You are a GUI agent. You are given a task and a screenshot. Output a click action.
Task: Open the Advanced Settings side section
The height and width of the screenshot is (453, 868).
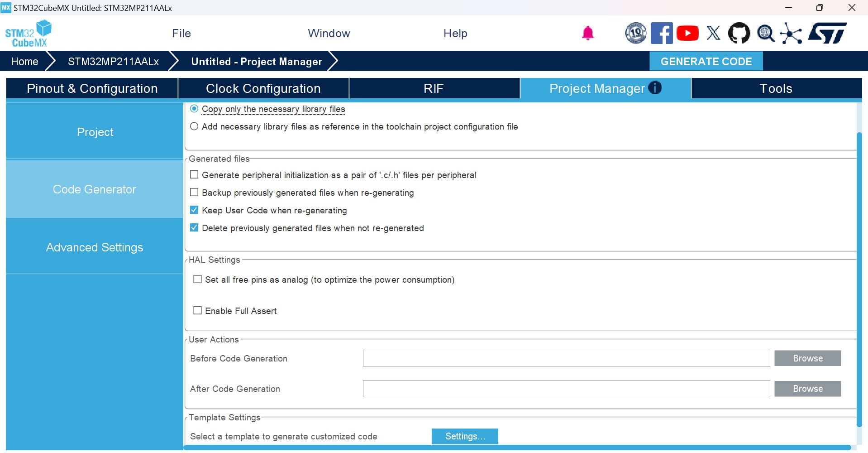click(95, 247)
